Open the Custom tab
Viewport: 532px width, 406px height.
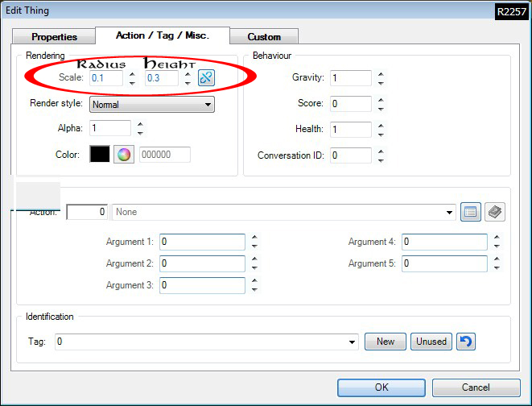[264, 37]
